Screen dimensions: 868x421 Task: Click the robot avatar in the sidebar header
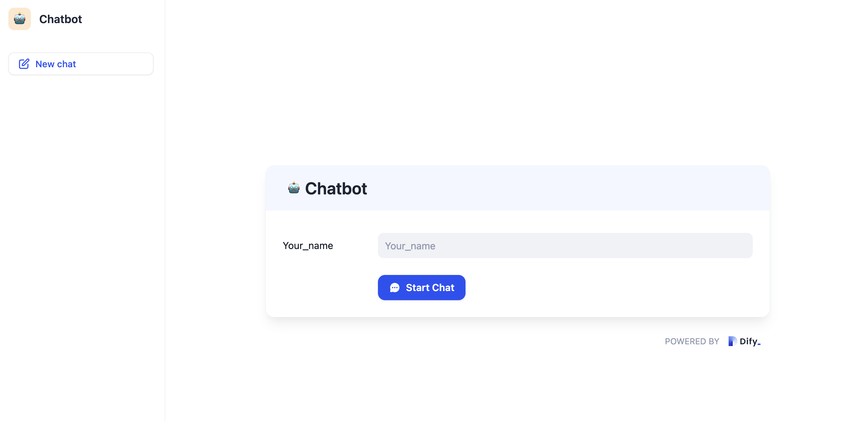(20, 19)
